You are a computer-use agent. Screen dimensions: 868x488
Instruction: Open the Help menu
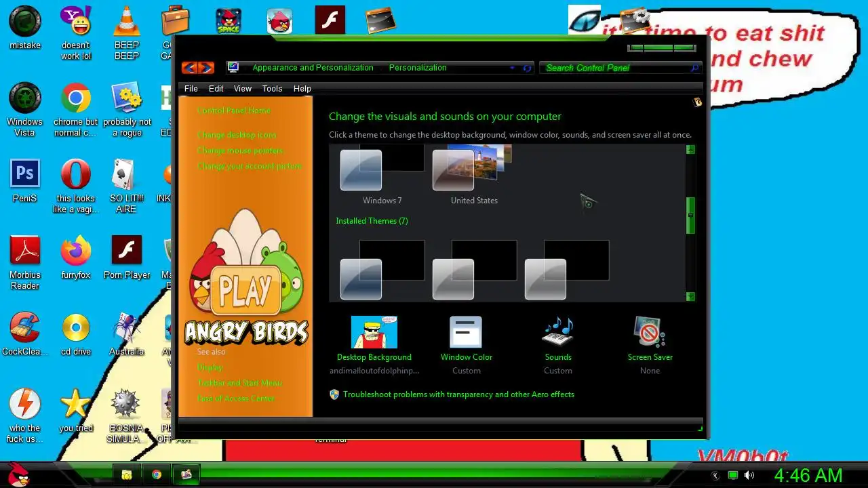tap(302, 89)
